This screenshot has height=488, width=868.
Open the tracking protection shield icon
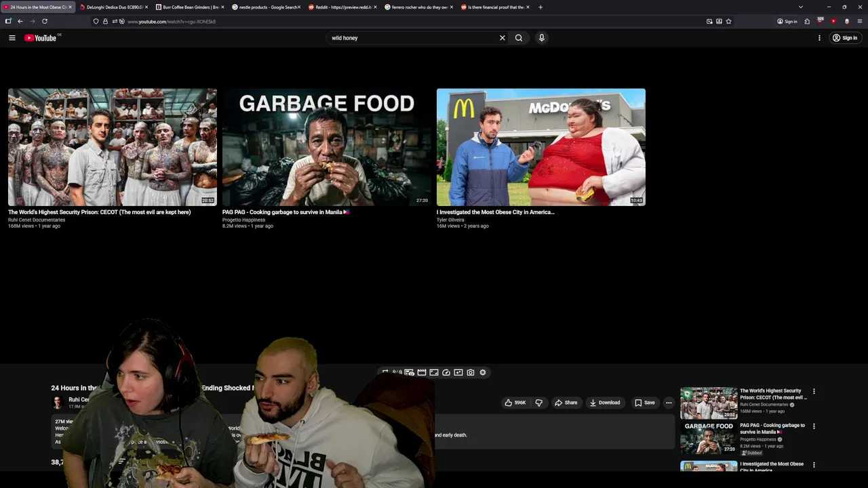(x=96, y=22)
